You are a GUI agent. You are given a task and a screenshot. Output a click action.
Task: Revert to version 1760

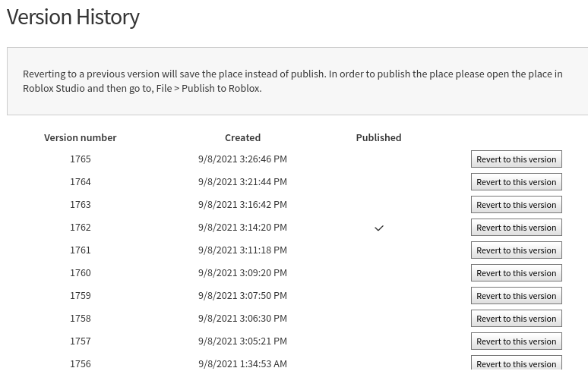point(517,273)
